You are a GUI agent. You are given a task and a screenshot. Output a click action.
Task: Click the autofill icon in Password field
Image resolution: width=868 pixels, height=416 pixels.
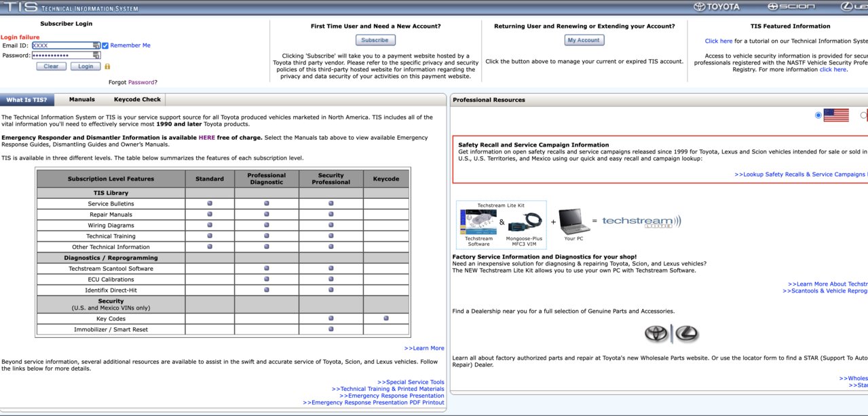coord(96,56)
